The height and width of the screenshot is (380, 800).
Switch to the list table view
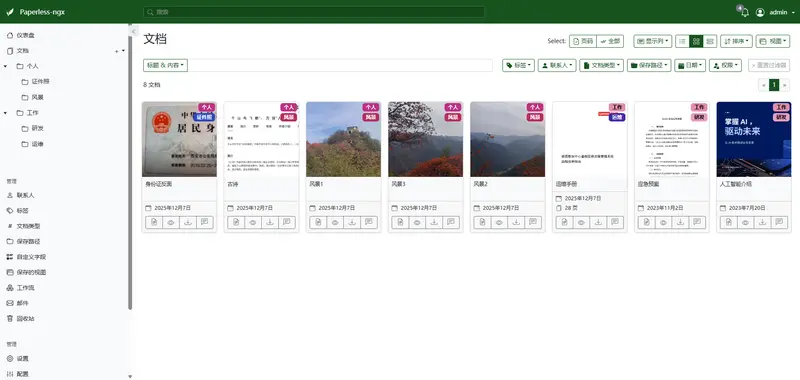coord(682,41)
